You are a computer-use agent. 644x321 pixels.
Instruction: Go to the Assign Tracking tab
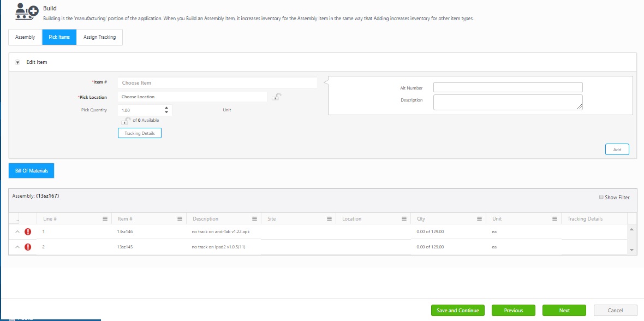coord(99,37)
